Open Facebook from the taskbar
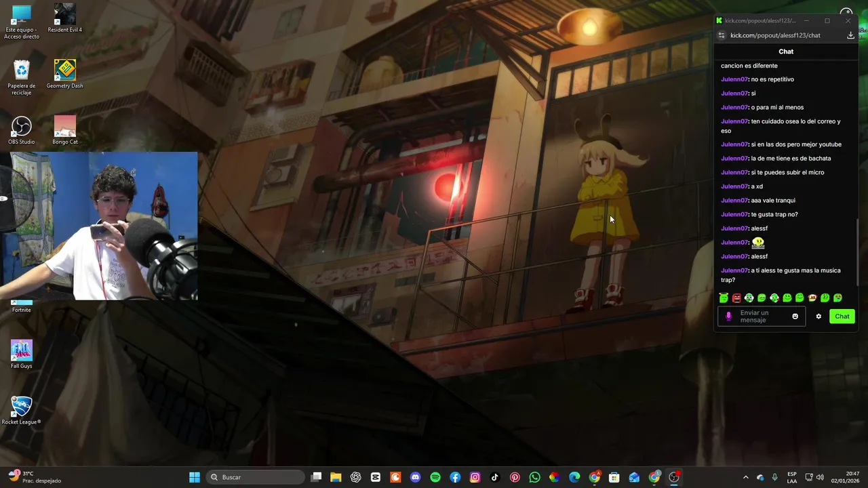868x488 pixels. coord(455,477)
